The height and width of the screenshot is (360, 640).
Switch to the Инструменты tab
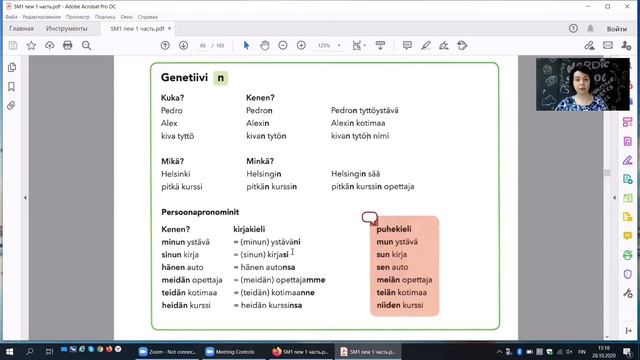[67, 29]
